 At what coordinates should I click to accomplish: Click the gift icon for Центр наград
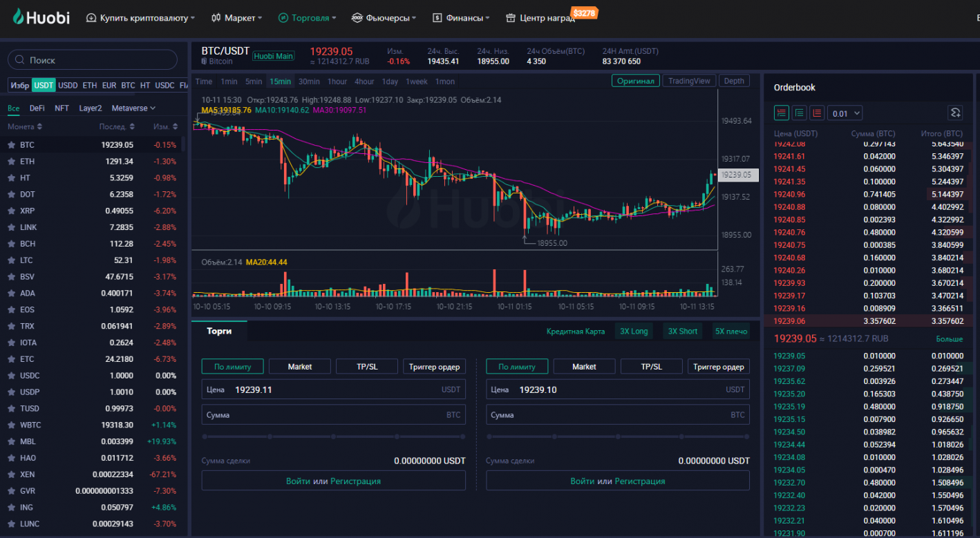click(x=511, y=18)
